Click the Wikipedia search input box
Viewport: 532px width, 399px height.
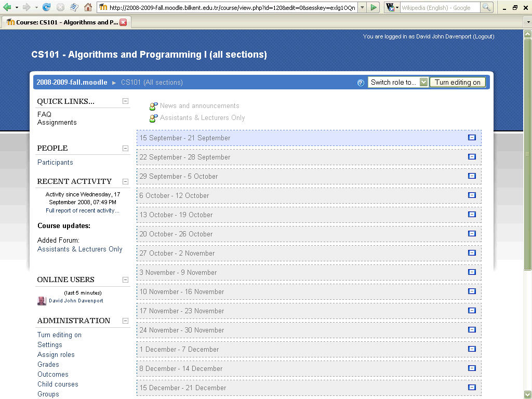tap(441, 7)
